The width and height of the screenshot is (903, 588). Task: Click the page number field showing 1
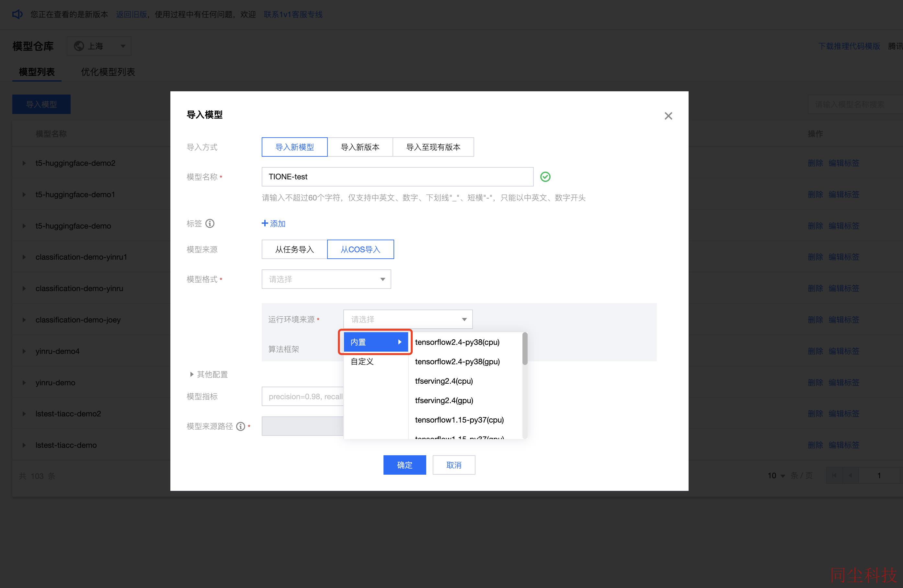pyautogui.click(x=879, y=476)
